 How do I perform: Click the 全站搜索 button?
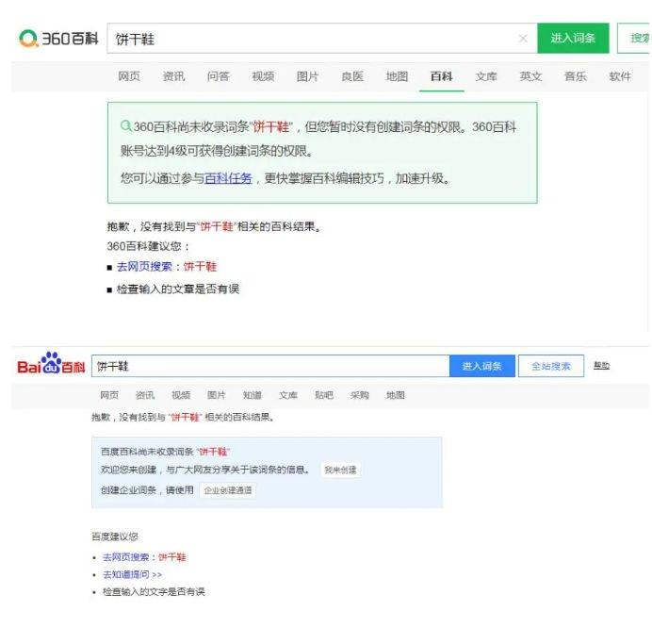click(x=551, y=366)
